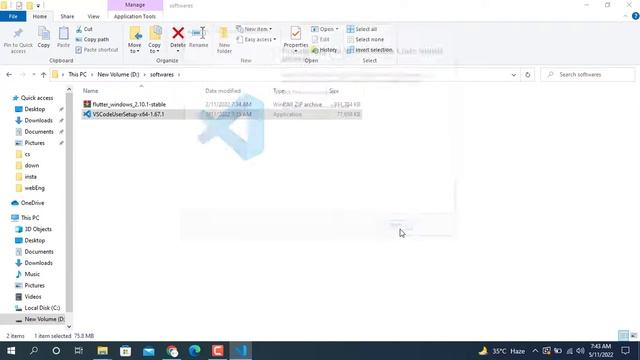Click Edit in the Open group

(x=321, y=40)
